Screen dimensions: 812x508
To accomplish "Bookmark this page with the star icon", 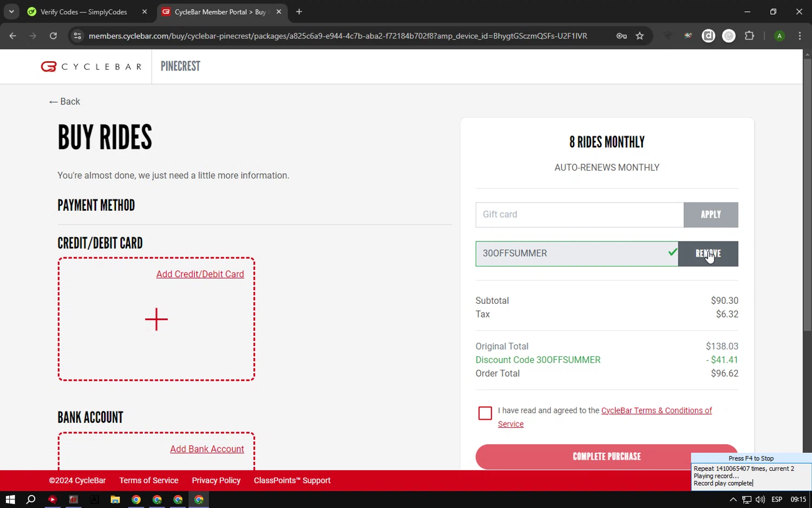I will pos(640,36).
